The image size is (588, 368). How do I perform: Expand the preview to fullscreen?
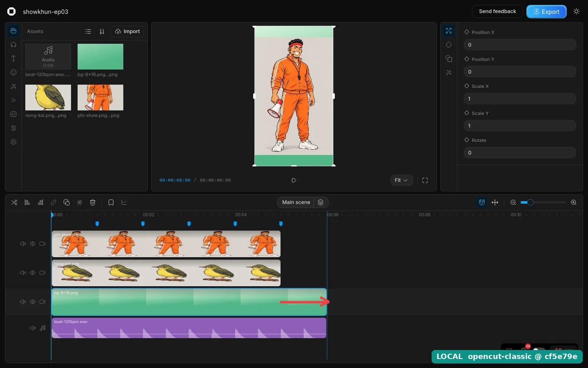point(425,180)
